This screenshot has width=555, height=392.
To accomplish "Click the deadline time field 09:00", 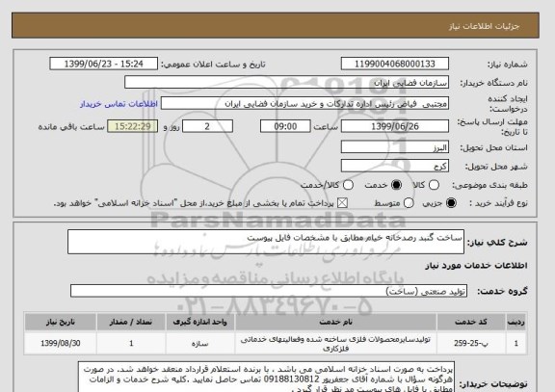I will click(x=285, y=126).
